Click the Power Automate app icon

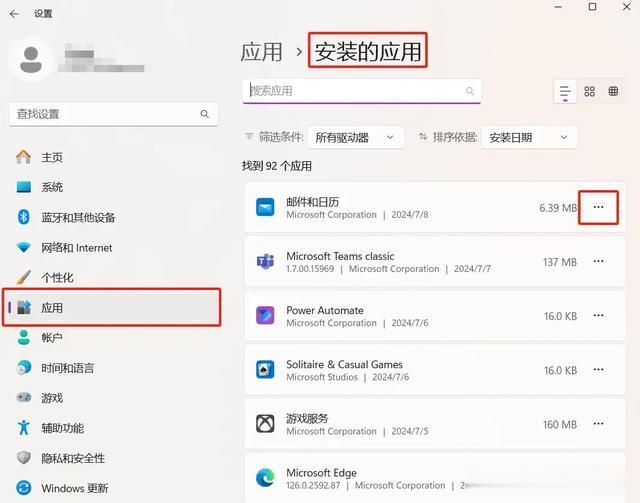click(x=265, y=316)
